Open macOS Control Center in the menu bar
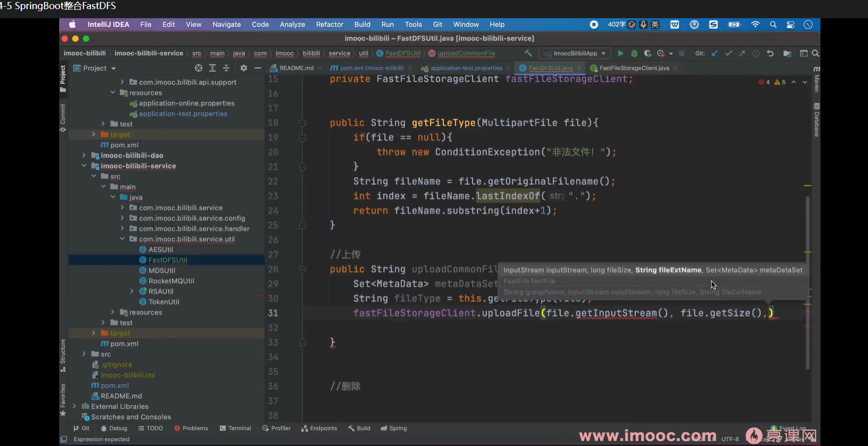The image size is (868, 446). click(x=791, y=24)
